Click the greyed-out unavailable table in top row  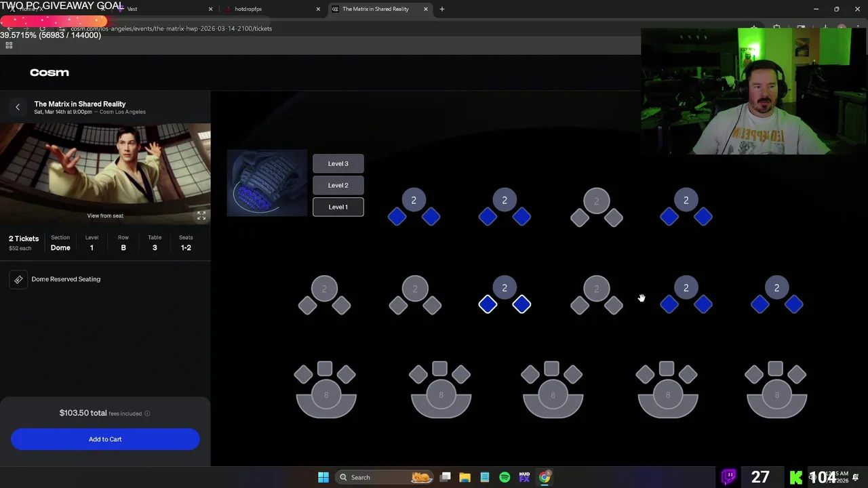point(597,201)
